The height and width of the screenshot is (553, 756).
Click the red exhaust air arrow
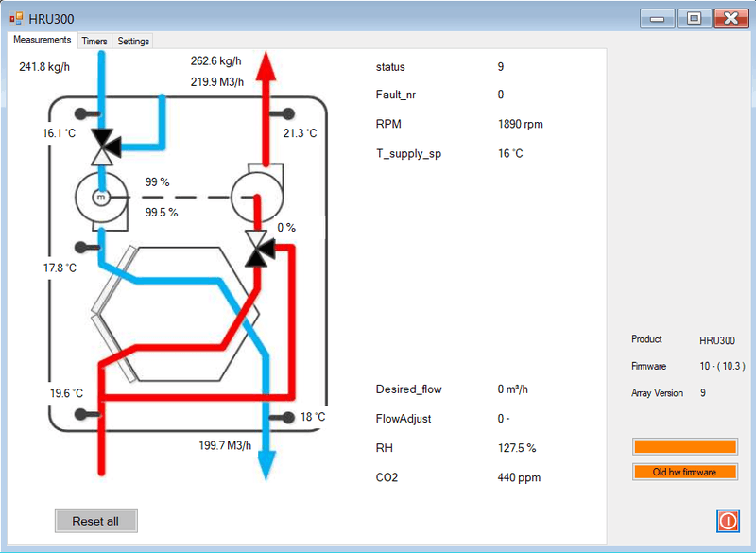pos(266,110)
